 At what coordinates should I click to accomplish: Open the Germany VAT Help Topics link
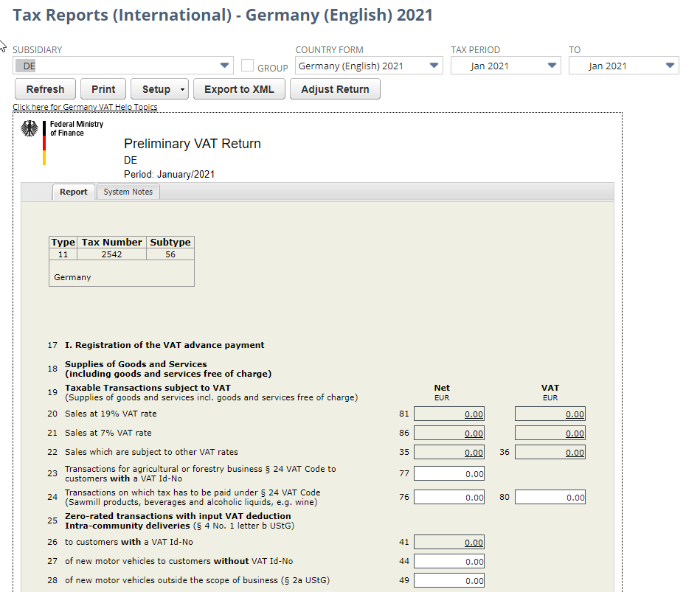84,106
